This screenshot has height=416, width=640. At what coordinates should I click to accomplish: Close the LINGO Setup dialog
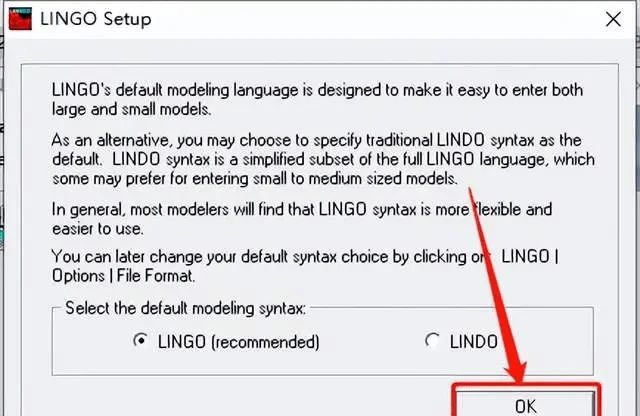coord(613,19)
